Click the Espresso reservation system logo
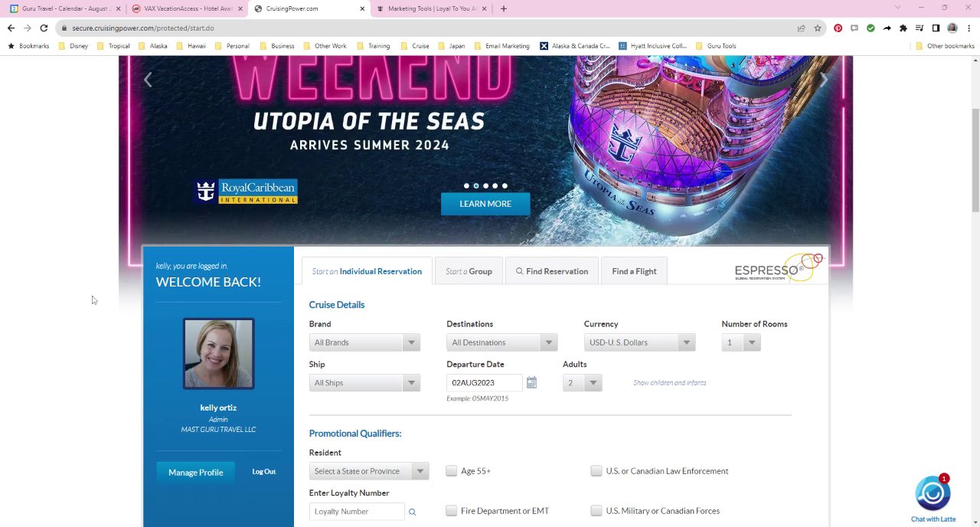Image resolution: width=980 pixels, height=527 pixels. tap(778, 268)
